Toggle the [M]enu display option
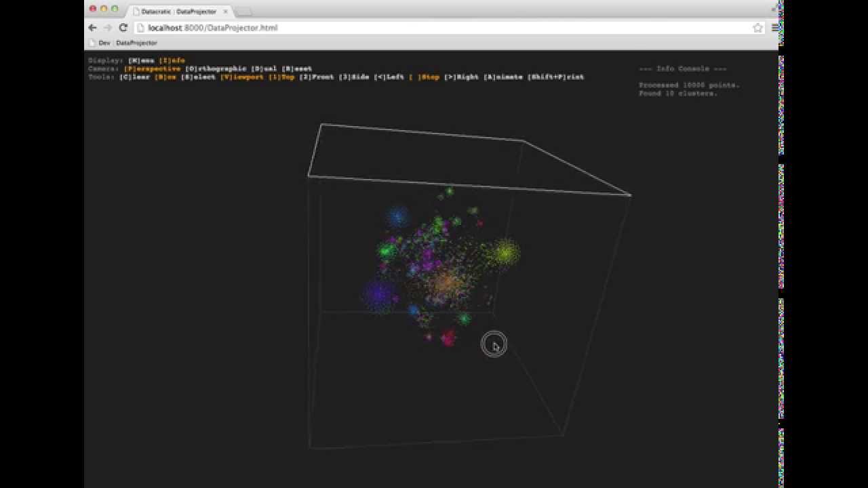The width and height of the screenshot is (868, 488). pyautogui.click(x=141, y=60)
